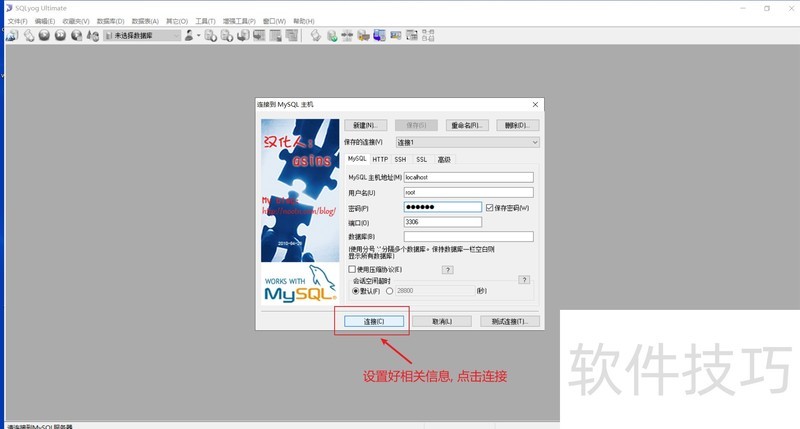
Task: Open the 工具(T) menu
Action: [x=205, y=21]
